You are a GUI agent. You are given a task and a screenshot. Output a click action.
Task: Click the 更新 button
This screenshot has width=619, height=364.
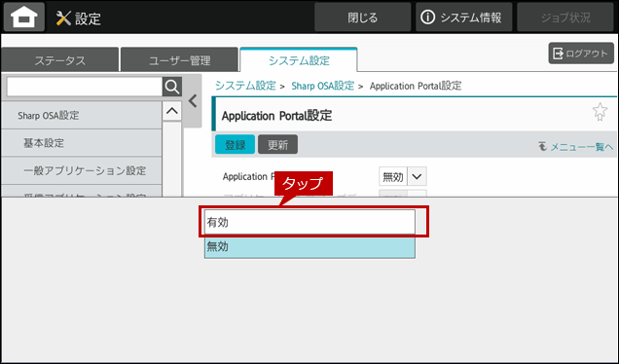pyautogui.click(x=278, y=144)
